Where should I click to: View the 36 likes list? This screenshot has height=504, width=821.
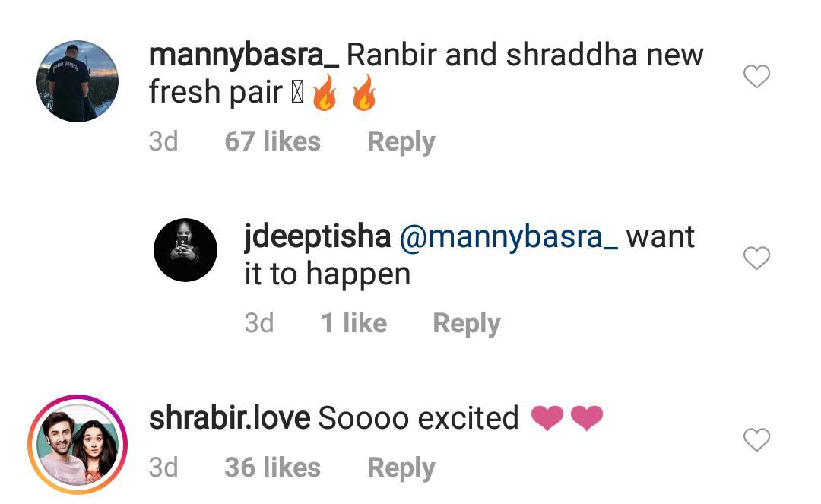pyautogui.click(x=272, y=468)
